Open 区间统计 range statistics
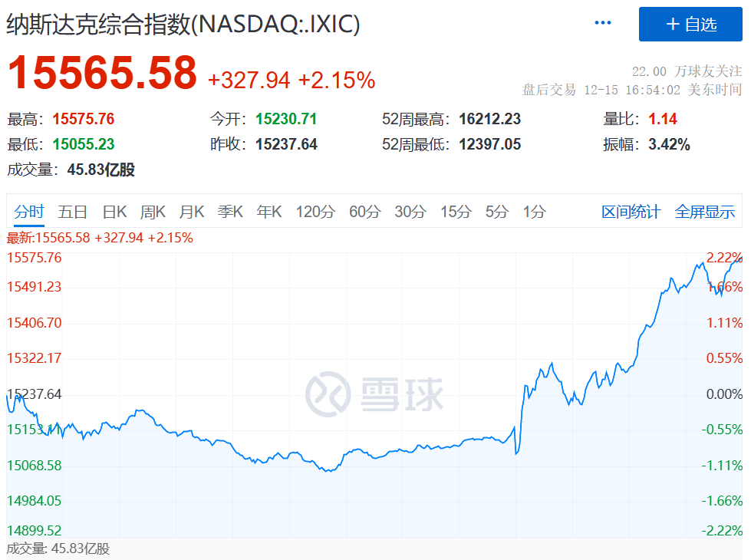The width and height of the screenshot is (751, 560). tap(631, 212)
